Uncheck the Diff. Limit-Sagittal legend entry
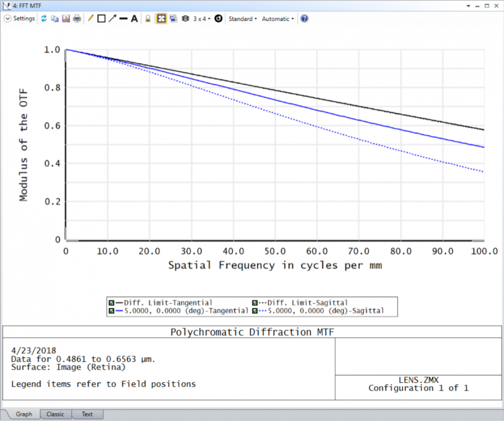504x421 pixels. coord(255,303)
